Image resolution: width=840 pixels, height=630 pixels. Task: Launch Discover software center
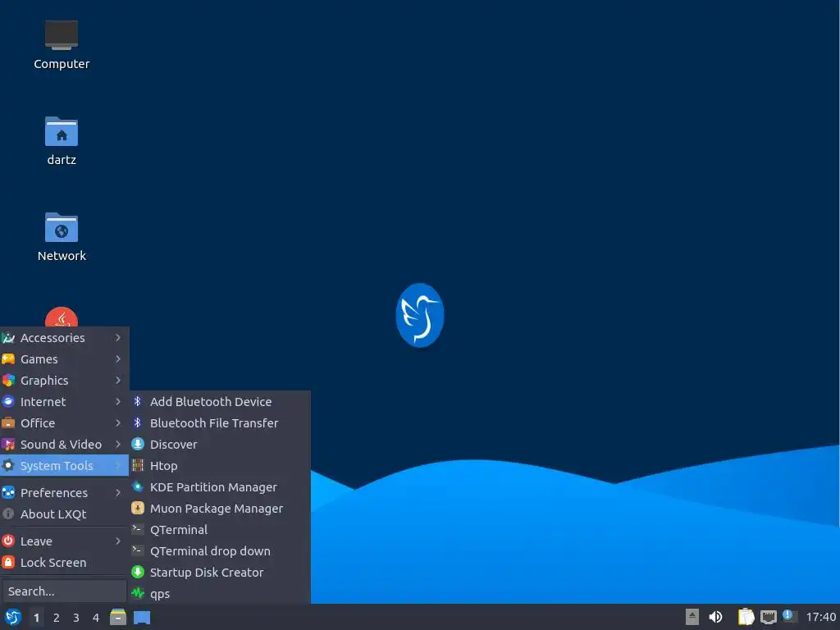pos(220,444)
